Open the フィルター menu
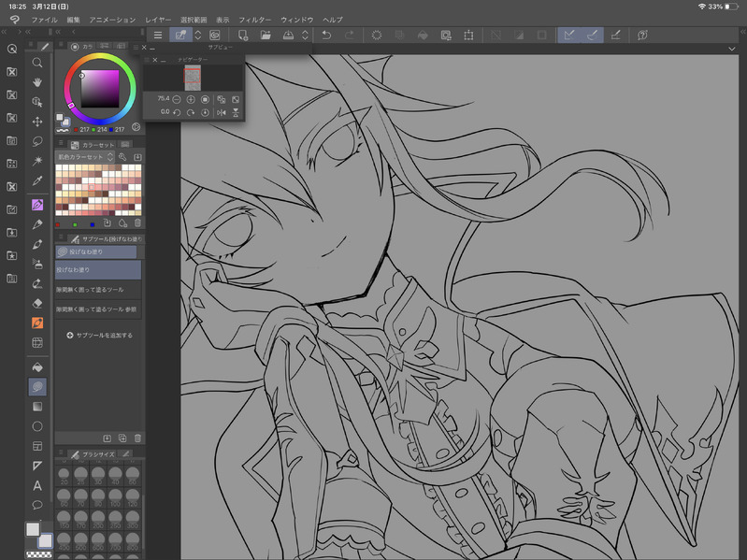Screen dimensions: 747x560 (x=255, y=20)
